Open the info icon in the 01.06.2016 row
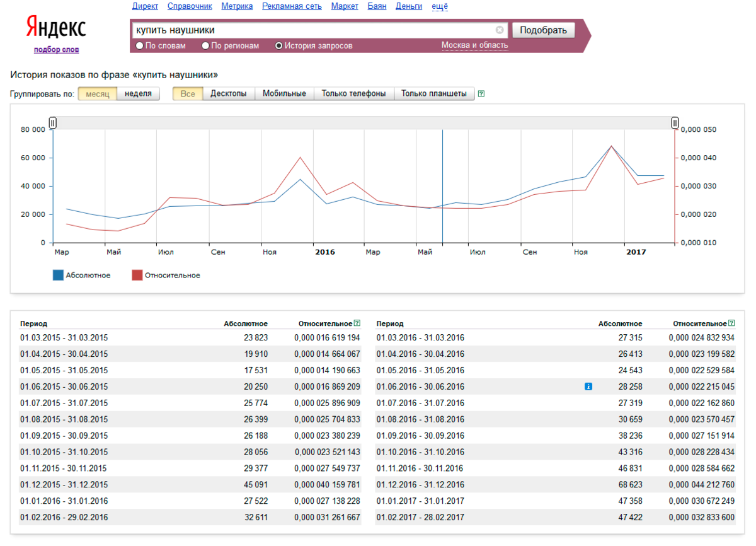The image size is (756, 546). tap(588, 386)
